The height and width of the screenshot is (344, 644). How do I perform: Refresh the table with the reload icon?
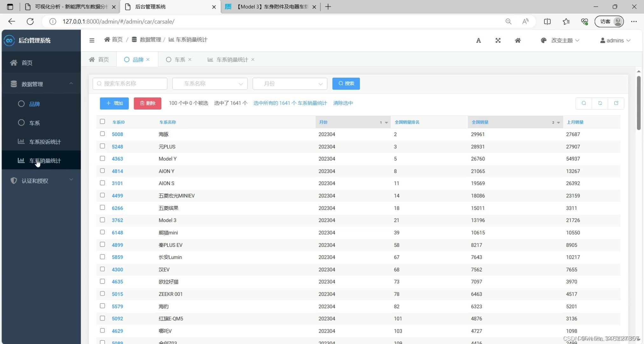pyautogui.click(x=600, y=103)
